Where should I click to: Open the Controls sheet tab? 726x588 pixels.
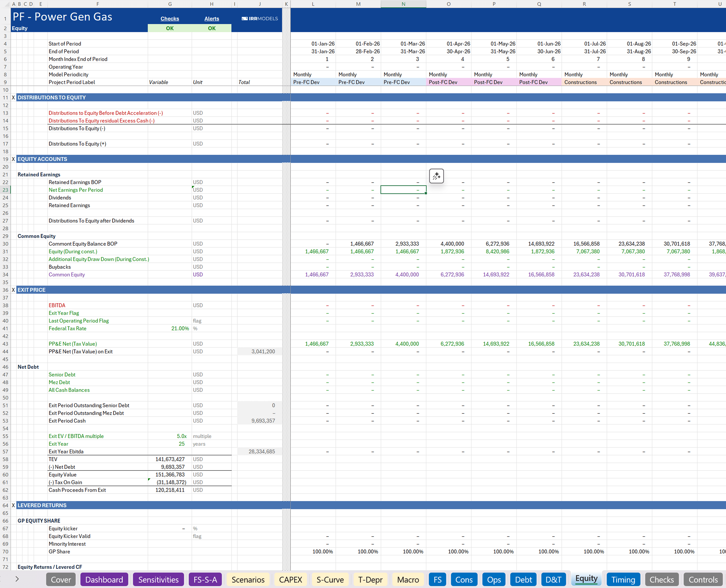703,580
